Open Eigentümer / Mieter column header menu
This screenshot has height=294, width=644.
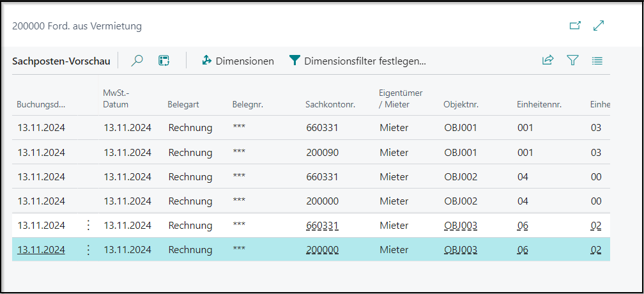coord(401,99)
